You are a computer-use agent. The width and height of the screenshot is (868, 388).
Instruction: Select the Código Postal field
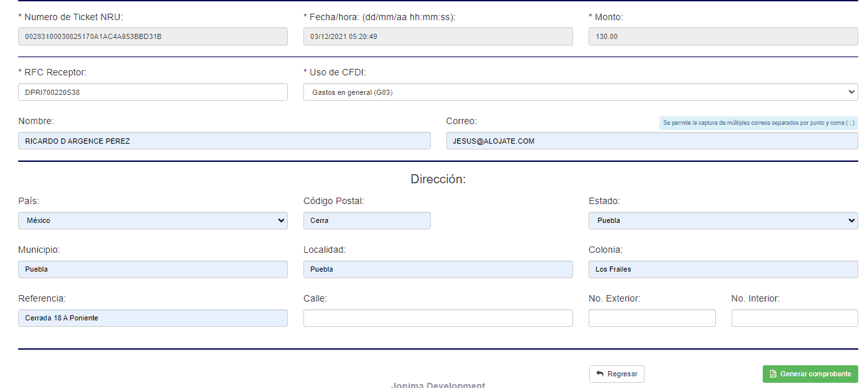click(366, 220)
